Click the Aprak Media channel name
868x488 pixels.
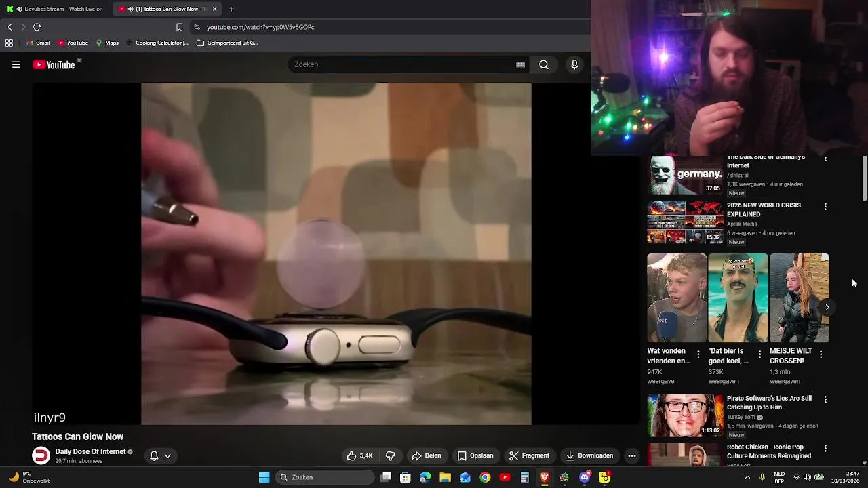[x=742, y=224]
